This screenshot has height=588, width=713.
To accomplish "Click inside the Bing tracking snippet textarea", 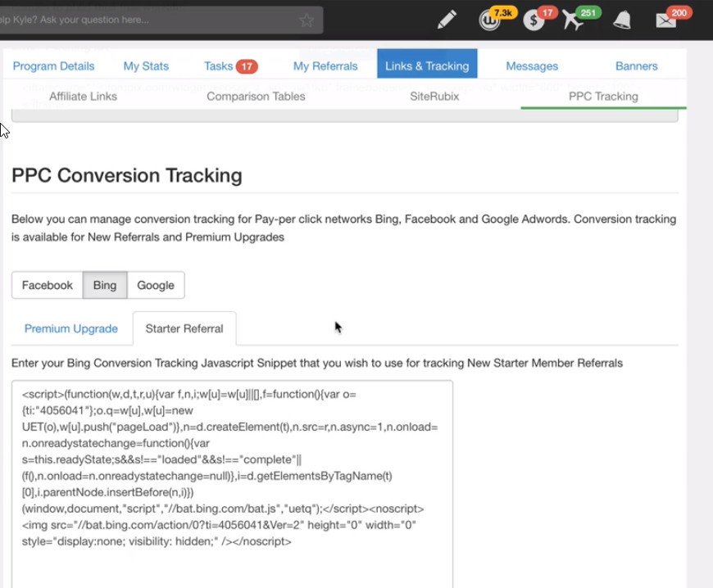I will [232, 484].
